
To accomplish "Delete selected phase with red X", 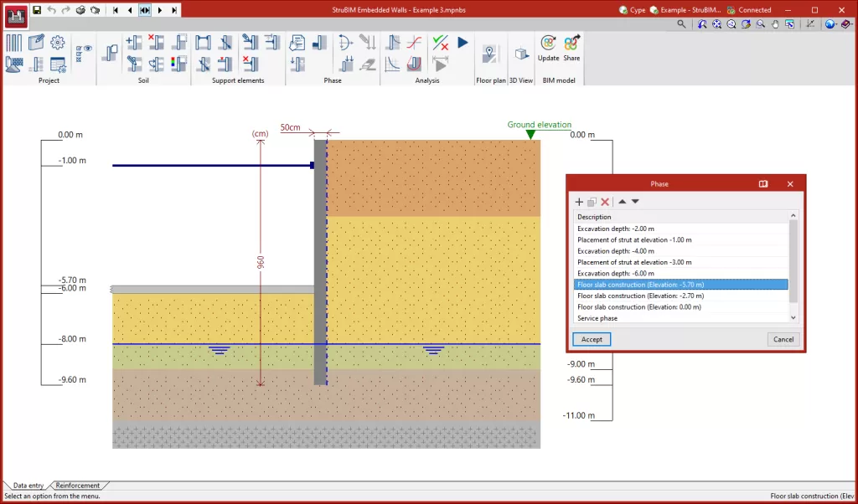I will (605, 202).
